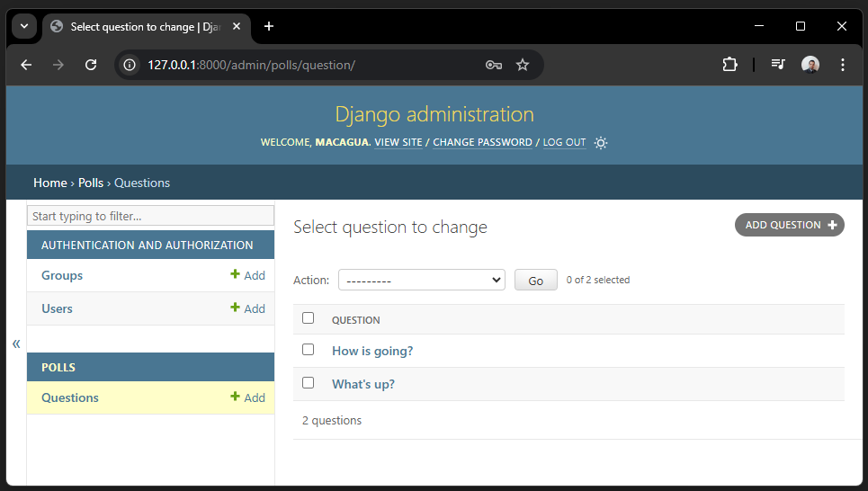Reload the current page
This screenshot has width=868, height=491.
(91, 66)
